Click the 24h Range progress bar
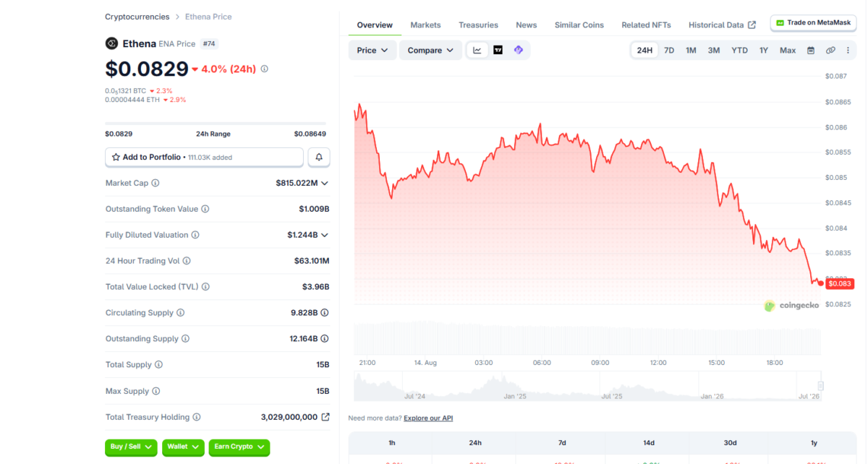The width and height of the screenshot is (868, 464). point(216,124)
